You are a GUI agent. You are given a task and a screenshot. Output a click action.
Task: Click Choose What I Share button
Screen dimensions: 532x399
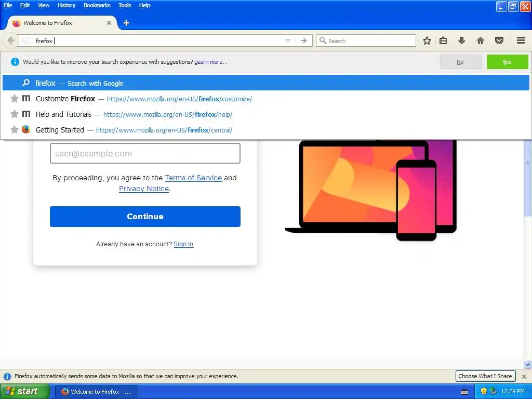[x=486, y=376]
